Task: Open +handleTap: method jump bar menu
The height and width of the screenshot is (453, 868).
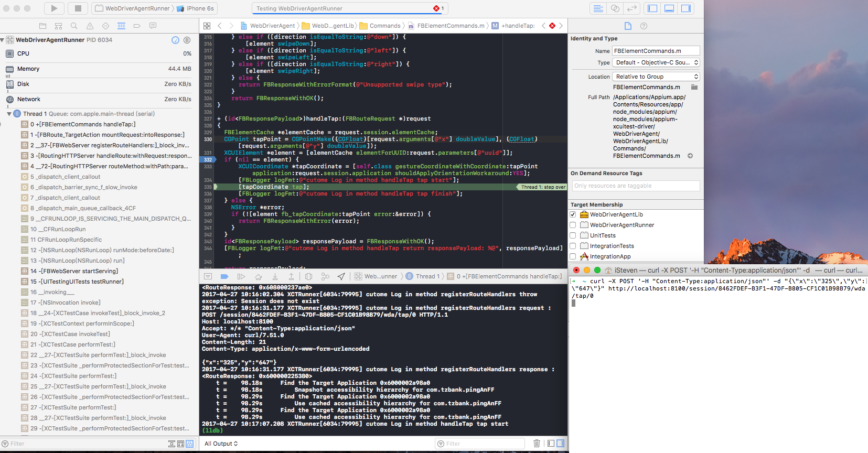Action: [x=513, y=26]
